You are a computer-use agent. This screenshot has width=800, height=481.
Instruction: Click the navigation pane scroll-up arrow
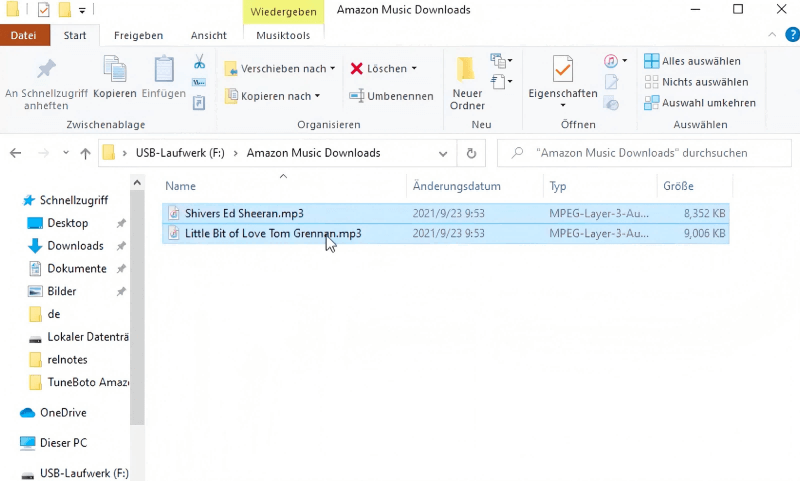[137, 183]
